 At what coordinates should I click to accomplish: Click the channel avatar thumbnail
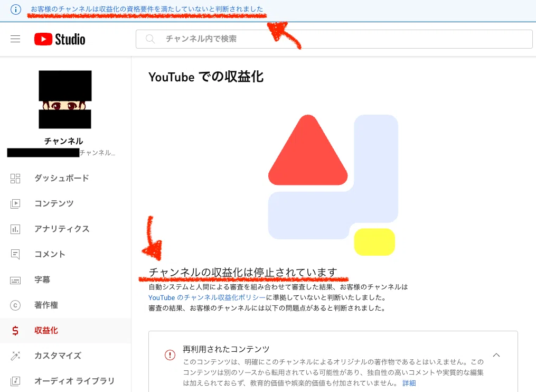pos(65,99)
